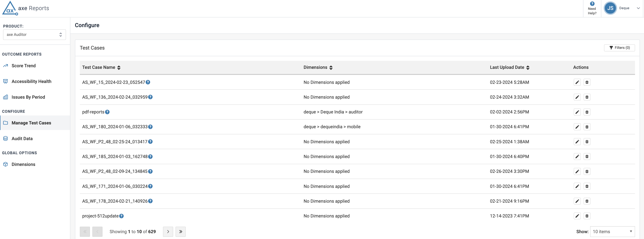The width and height of the screenshot is (644, 239).
Task: Sort table by Test Case Name
Action: pyautogui.click(x=119, y=67)
